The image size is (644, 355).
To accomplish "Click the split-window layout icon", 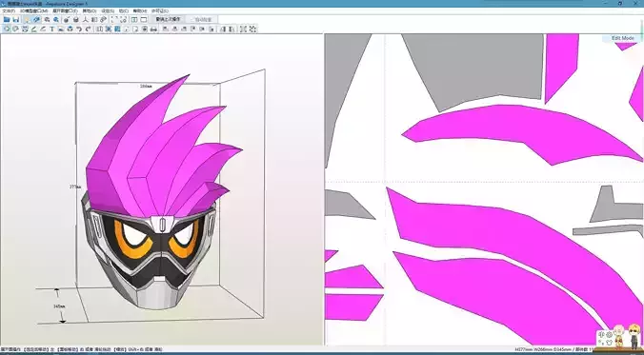I will click(x=134, y=19).
